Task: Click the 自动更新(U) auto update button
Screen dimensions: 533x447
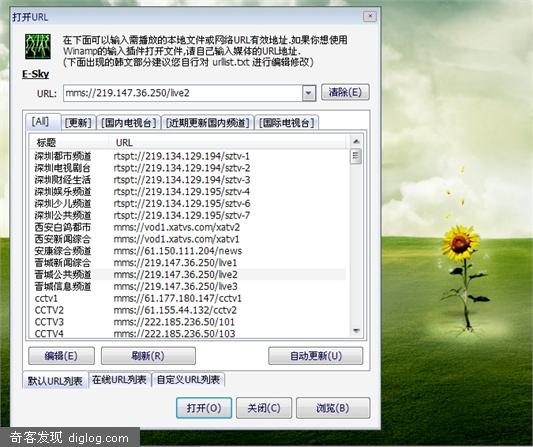Action: point(315,356)
